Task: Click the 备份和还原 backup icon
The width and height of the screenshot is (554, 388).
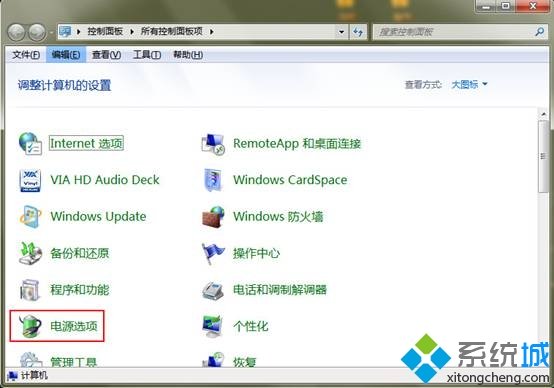Action: [30, 253]
